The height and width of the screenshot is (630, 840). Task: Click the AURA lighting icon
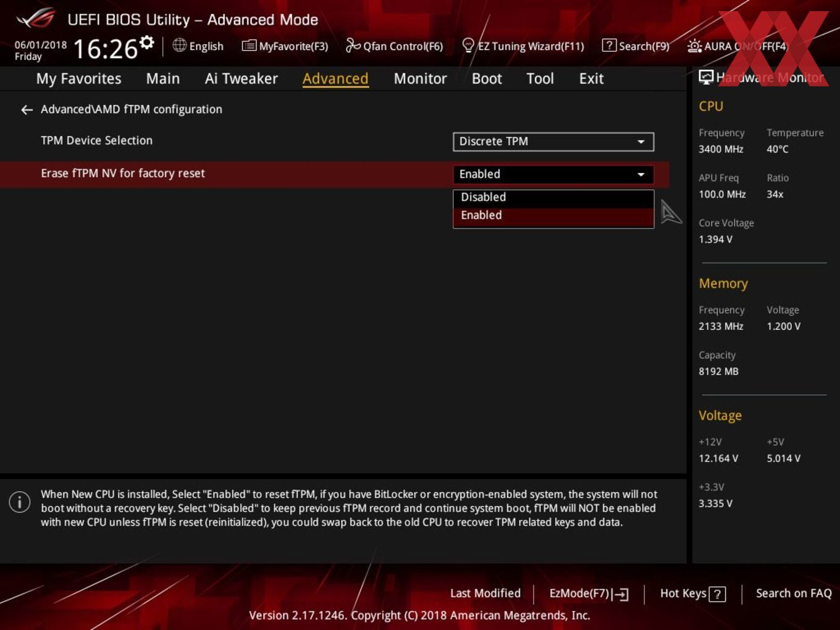coord(694,46)
